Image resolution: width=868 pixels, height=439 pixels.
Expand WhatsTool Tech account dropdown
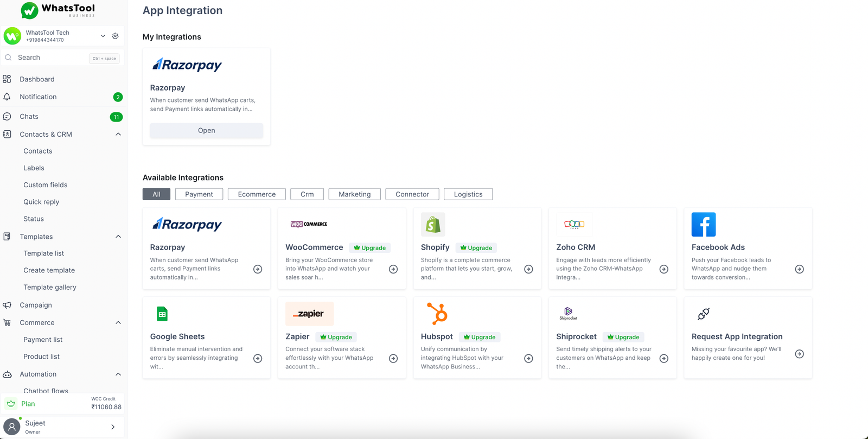pos(103,36)
